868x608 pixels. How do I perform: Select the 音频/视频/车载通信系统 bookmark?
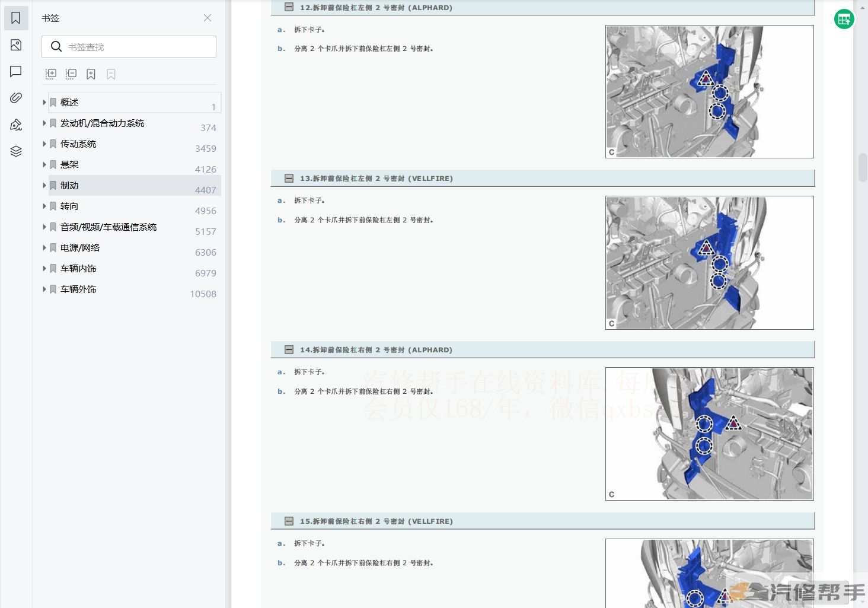pos(108,227)
